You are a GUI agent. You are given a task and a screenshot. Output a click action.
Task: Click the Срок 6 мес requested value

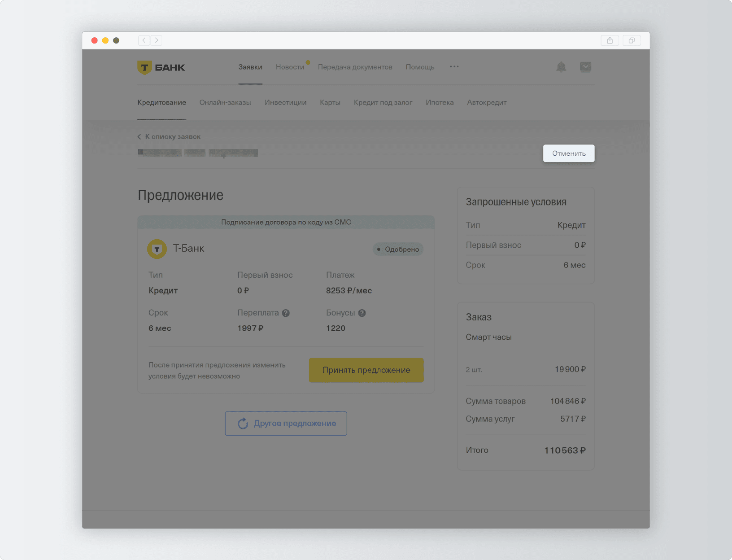[574, 265]
